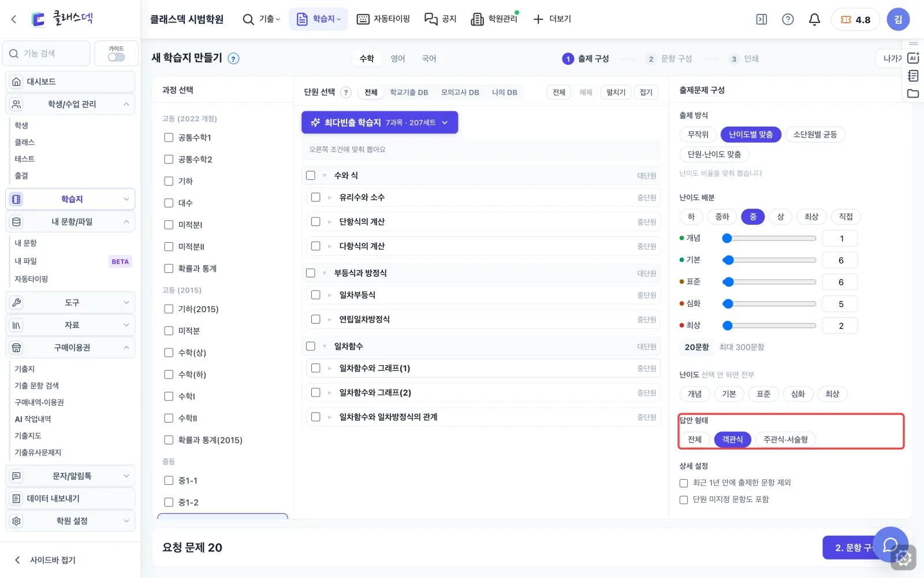The width and height of the screenshot is (924, 578).
Task: Toggle the 가이드 switch
Action: click(x=116, y=57)
